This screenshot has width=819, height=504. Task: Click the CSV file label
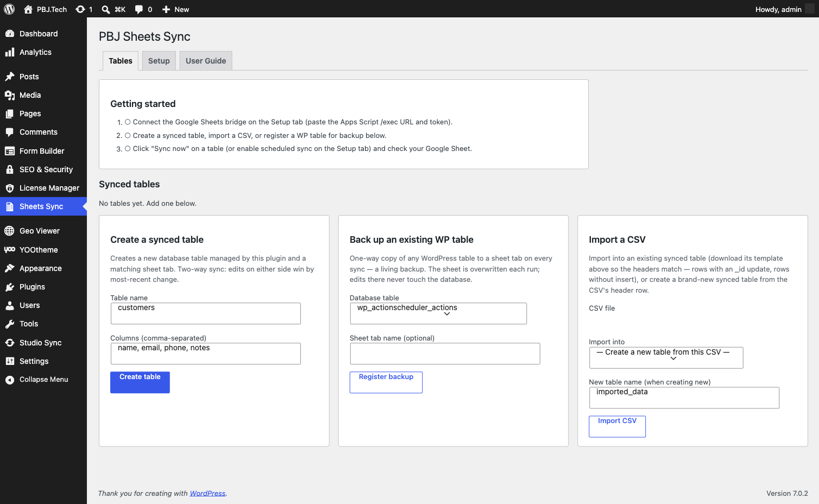point(602,308)
